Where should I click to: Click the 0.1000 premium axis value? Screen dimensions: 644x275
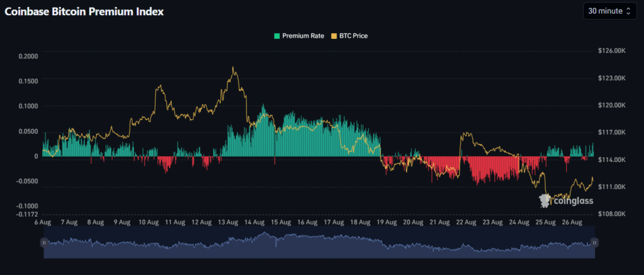[x=28, y=106]
